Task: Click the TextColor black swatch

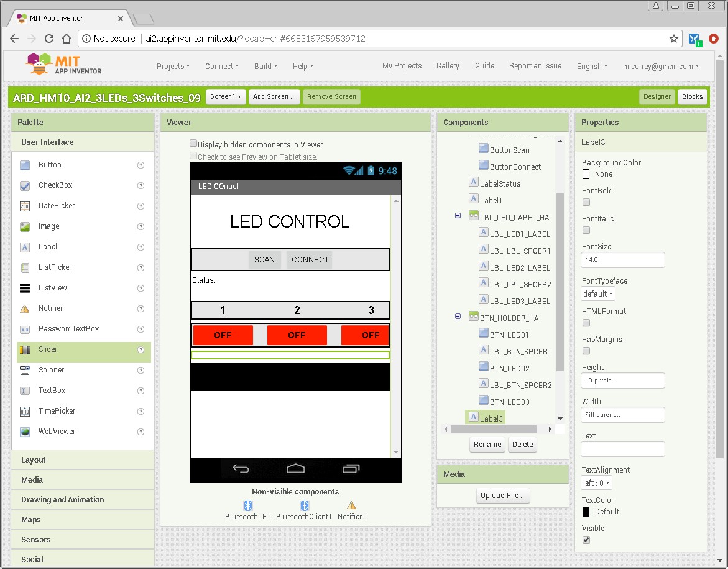Action: (x=586, y=512)
